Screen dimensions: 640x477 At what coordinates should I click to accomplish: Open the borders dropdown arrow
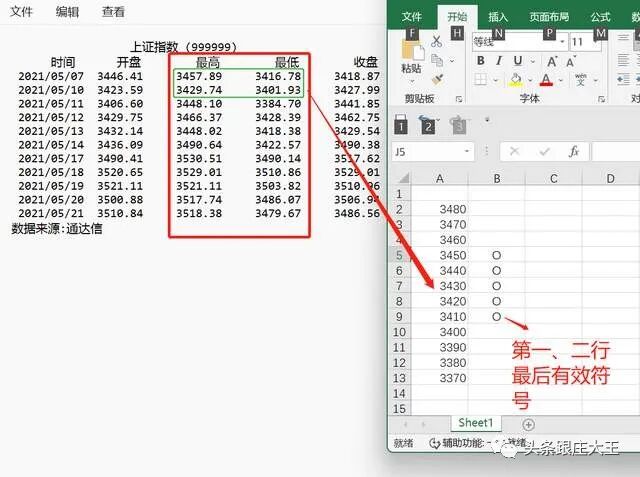point(495,80)
